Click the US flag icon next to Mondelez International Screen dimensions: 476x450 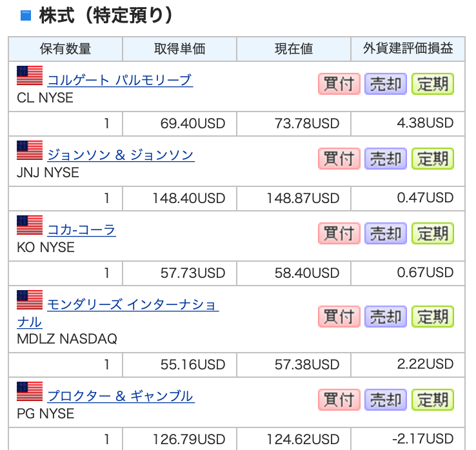(30, 300)
